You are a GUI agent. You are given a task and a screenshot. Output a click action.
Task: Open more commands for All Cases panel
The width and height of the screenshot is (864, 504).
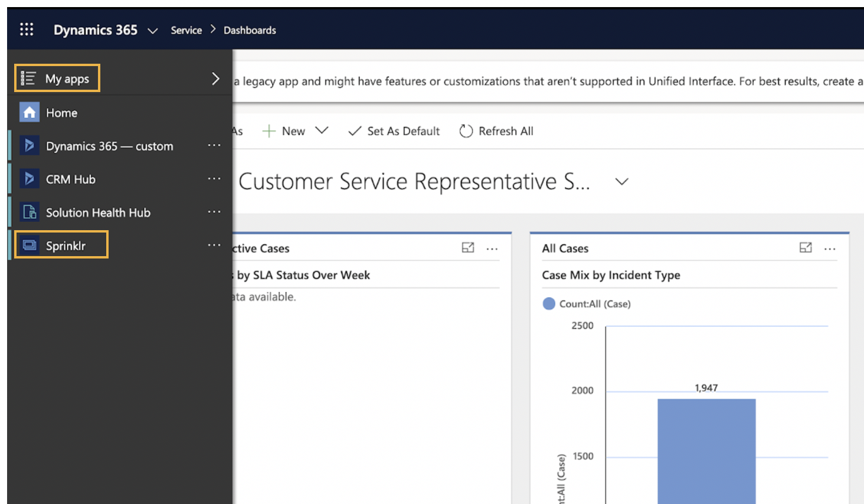click(x=830, y=248)
